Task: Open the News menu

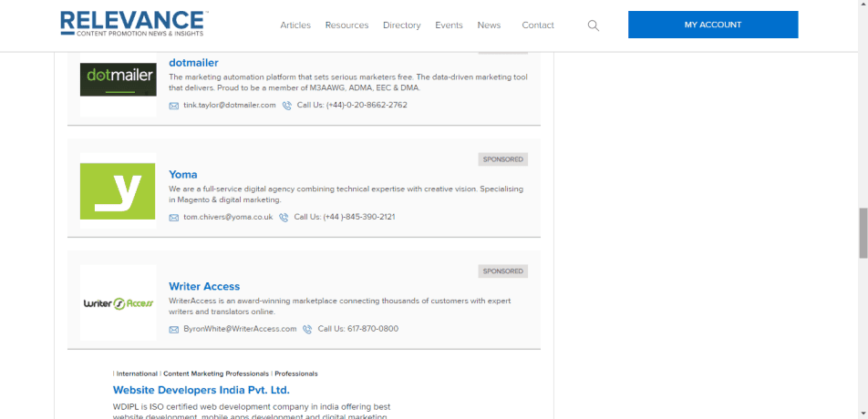Action: (489, 26)
